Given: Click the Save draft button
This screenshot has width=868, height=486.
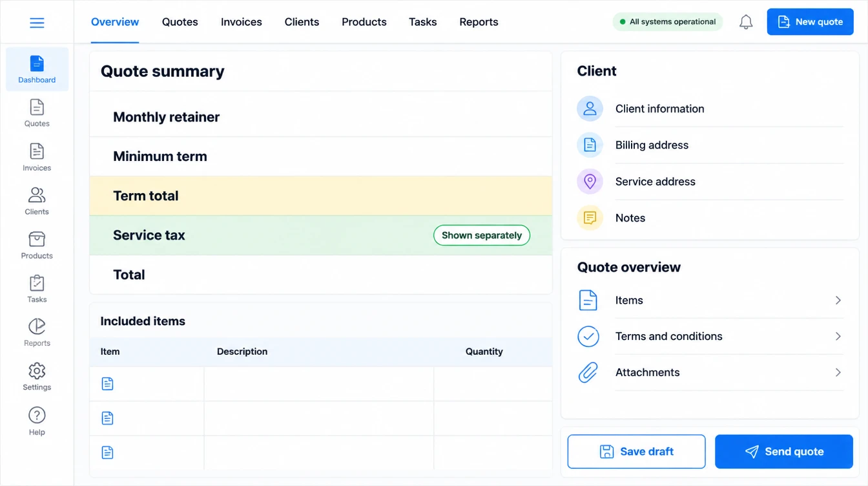Looking at the screenshot, I should [636, 451].
